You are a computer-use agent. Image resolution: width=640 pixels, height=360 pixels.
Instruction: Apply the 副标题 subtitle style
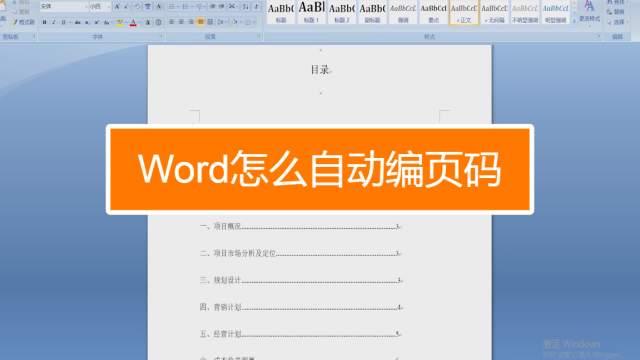tap(372, 12)
